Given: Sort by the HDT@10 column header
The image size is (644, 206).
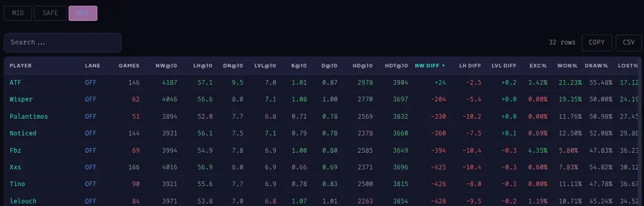Looking at the screenshot, I should coord(396,66).
